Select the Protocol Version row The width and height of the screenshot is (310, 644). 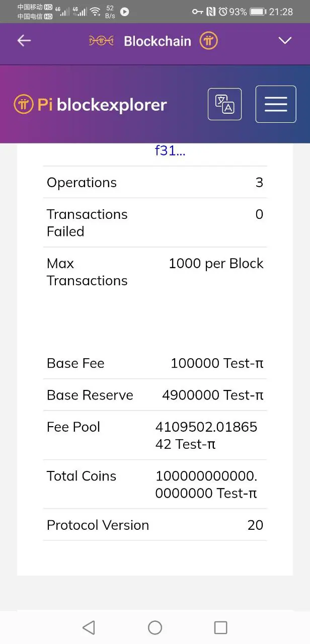pos(155,525)
